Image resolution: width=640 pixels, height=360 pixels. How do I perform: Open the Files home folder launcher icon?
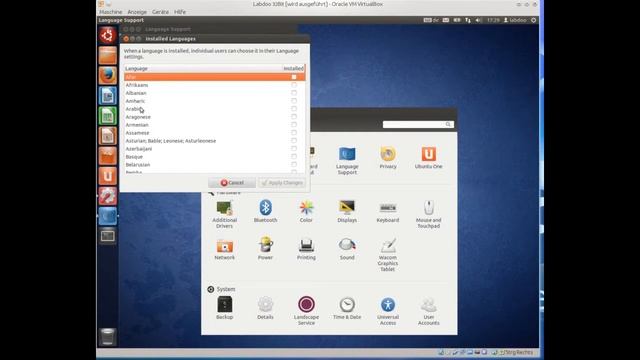tap(107, 56)
